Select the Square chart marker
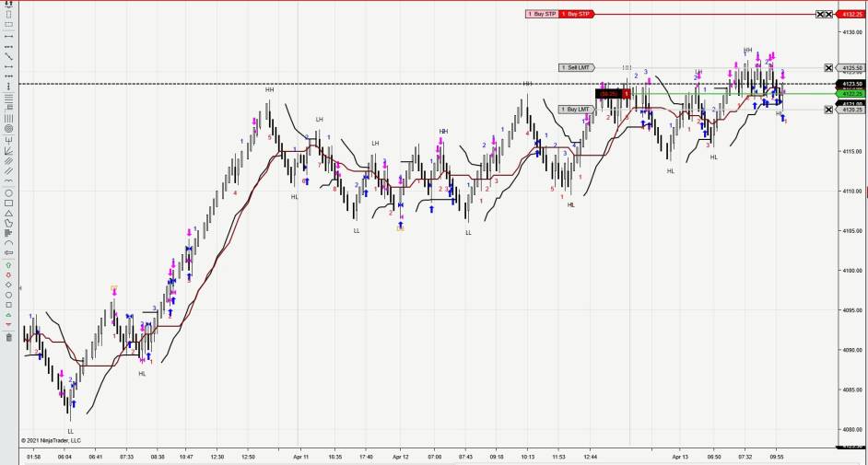This screenshot has height=465, width=868. point(9,305)
